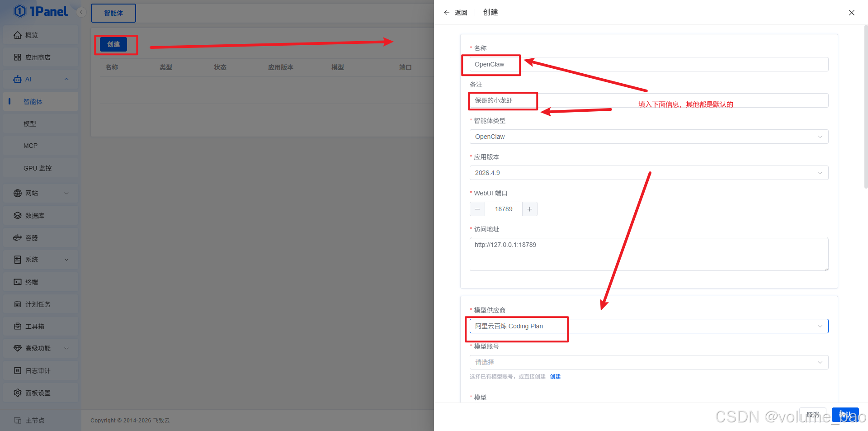Click the 类型 column header
The width and height of the screenshot is (868, 431).
point(166,67)
